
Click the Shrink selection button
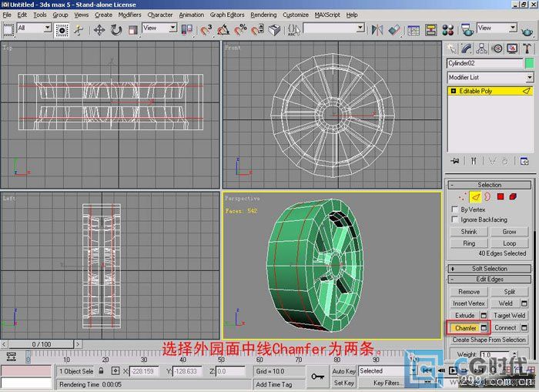(x=469, y=232)
